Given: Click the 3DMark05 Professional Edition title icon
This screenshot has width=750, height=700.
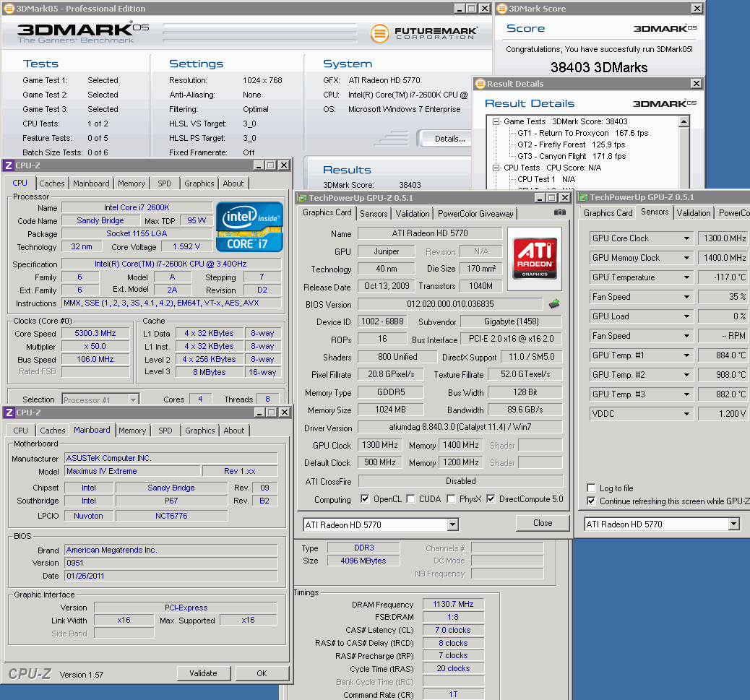Looking at the screenshot, I should pyautogui.click(x=9, y=9).
